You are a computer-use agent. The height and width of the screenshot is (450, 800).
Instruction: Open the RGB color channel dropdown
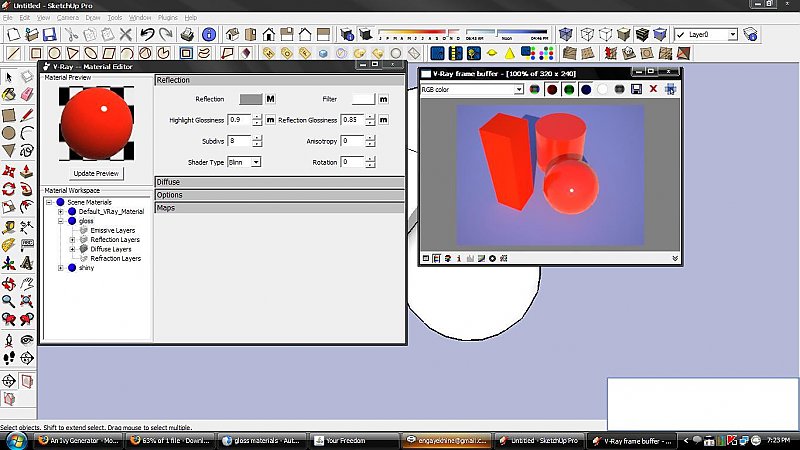pos(518,89)
